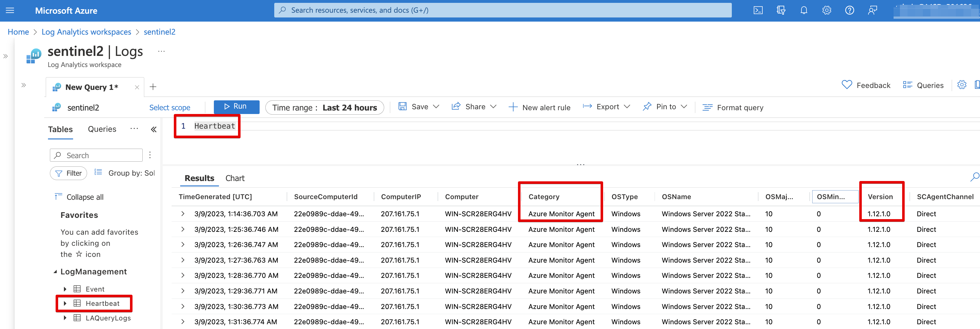Open the Help question mark icon
This screenshot has width=980, height=329.
coord(849,10)
